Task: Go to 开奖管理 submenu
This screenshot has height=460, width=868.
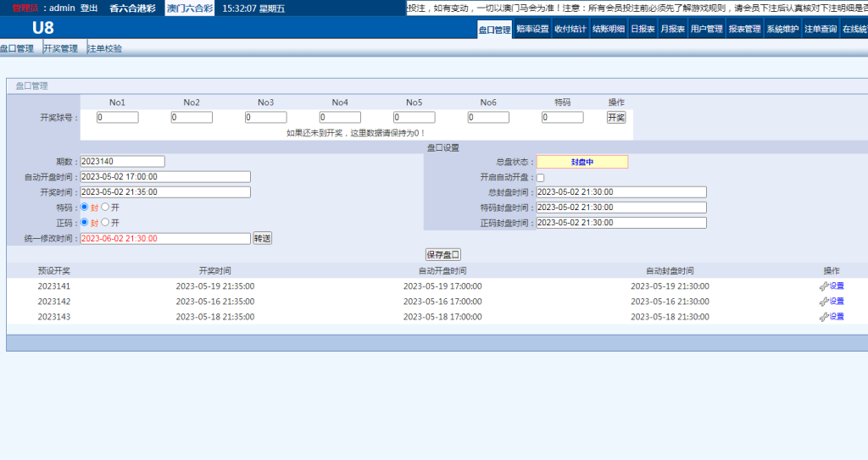Action: click(x=60, y=48)
